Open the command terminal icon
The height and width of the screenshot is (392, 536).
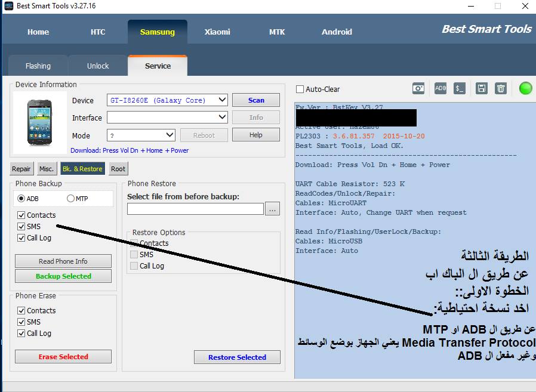click(x=460, y=88)
